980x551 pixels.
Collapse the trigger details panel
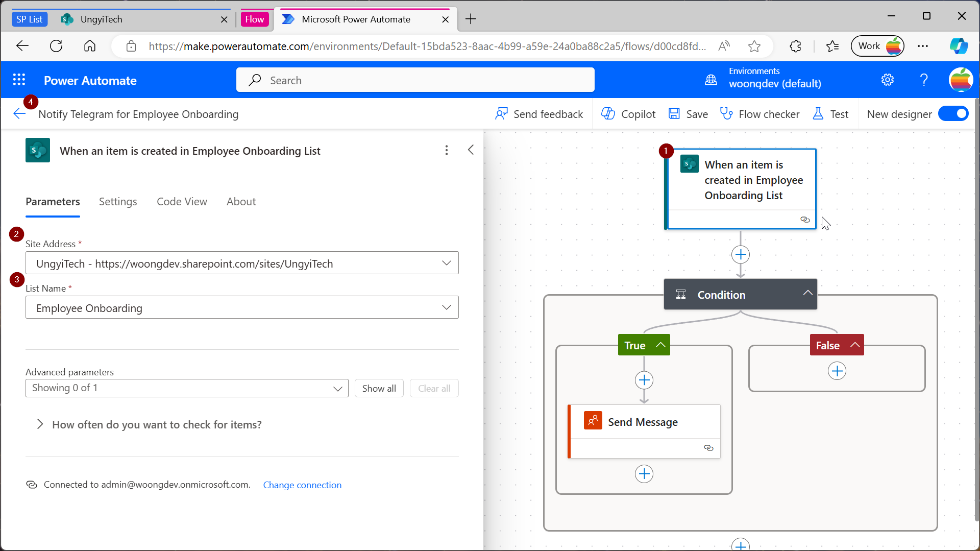471,150
